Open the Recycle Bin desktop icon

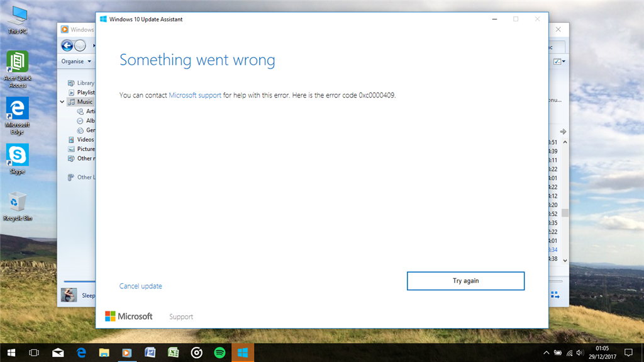pyautogui.click(x=17, y=206)
